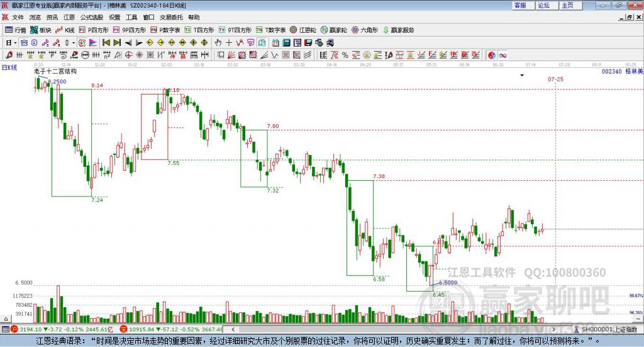Viewport: 644px width, 347px height.
Task: Click the red-blue yin-yang icon
Action: pyautogui.click(x=492, y=55)
